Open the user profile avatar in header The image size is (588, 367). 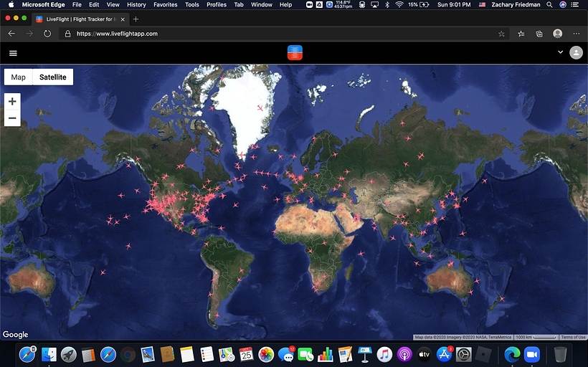click(576, 52)
